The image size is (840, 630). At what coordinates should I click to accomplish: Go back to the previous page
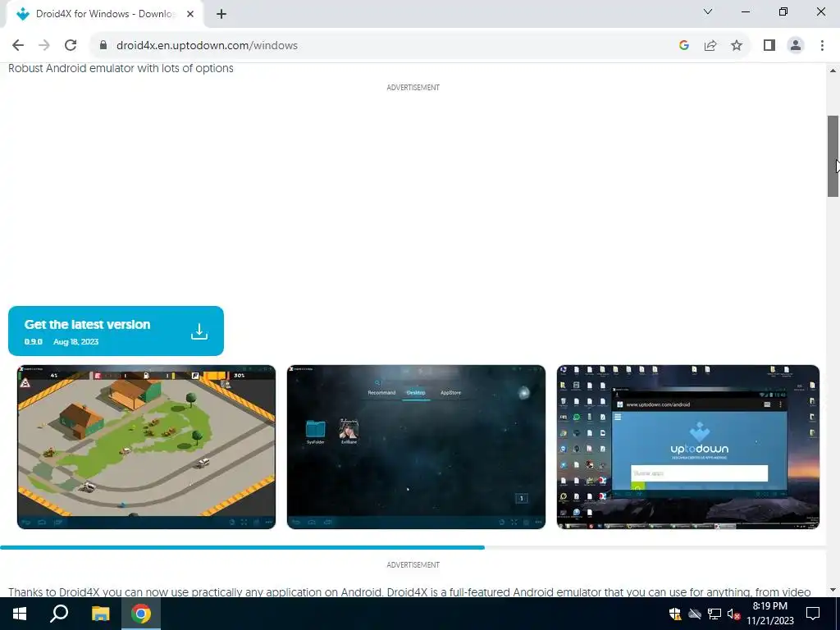point(18,46)
